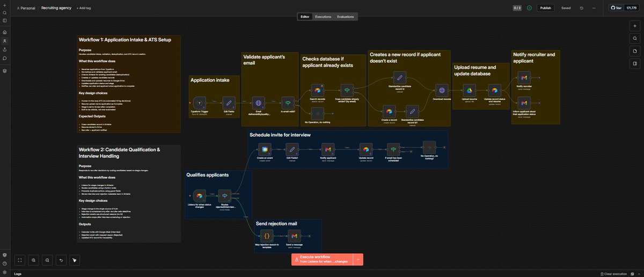Image resolution: width=644 pixels, height=277 pixels.
Task: Select the 'Edit Fields1' node
Action: [291, 150]
